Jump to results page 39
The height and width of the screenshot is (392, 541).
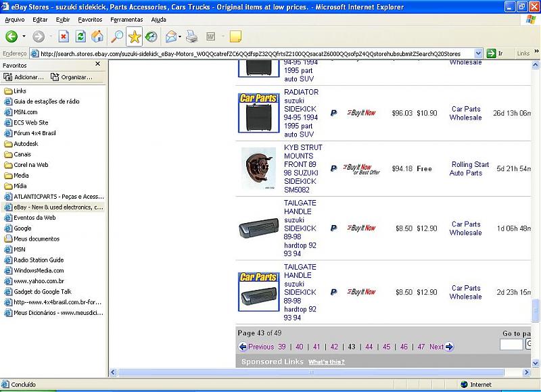point(282,347)
